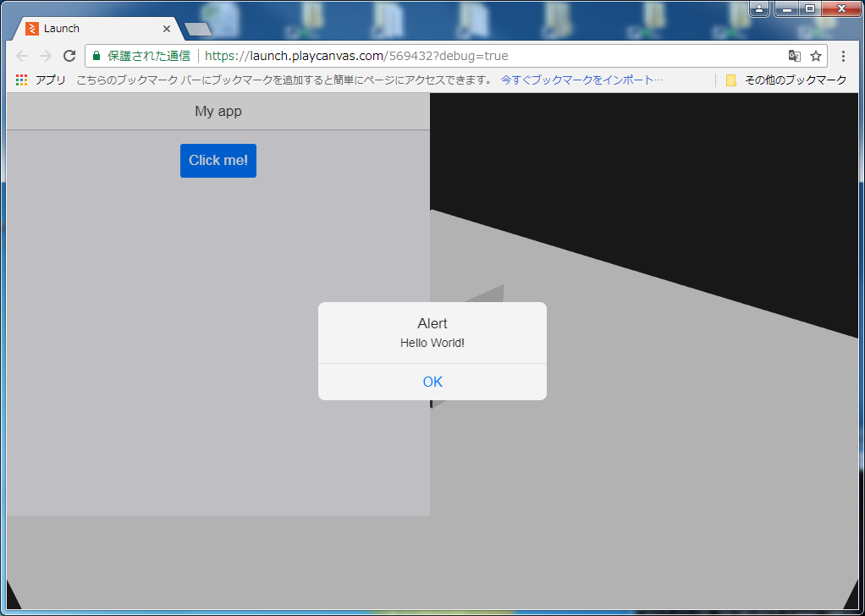Click the Chrome profile user icon

760,8
